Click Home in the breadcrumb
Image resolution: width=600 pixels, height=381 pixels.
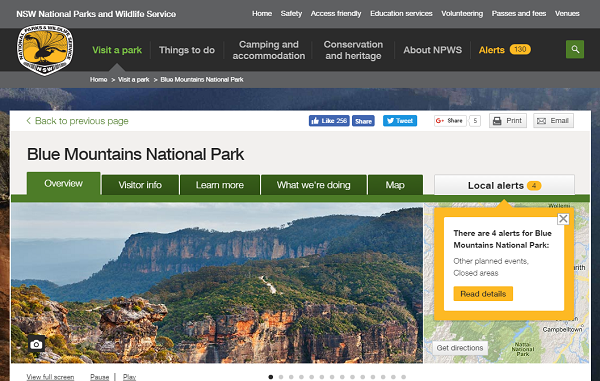tap(98, 80)
